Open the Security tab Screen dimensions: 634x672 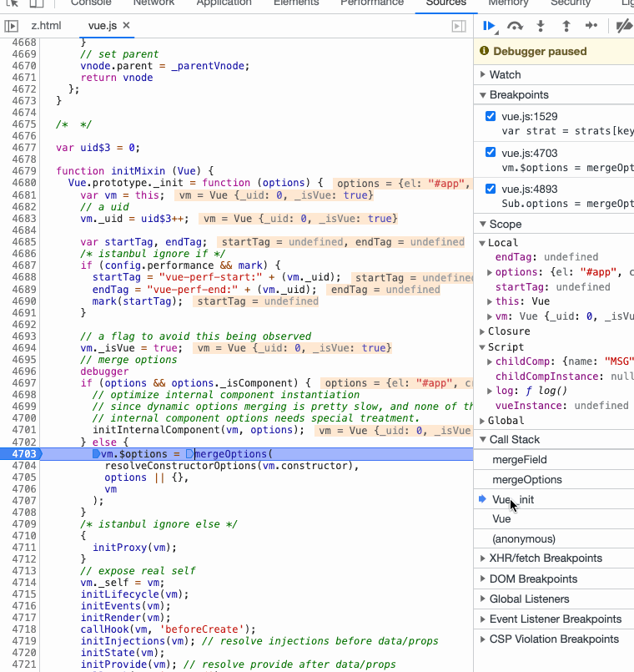tap(571, 3)
